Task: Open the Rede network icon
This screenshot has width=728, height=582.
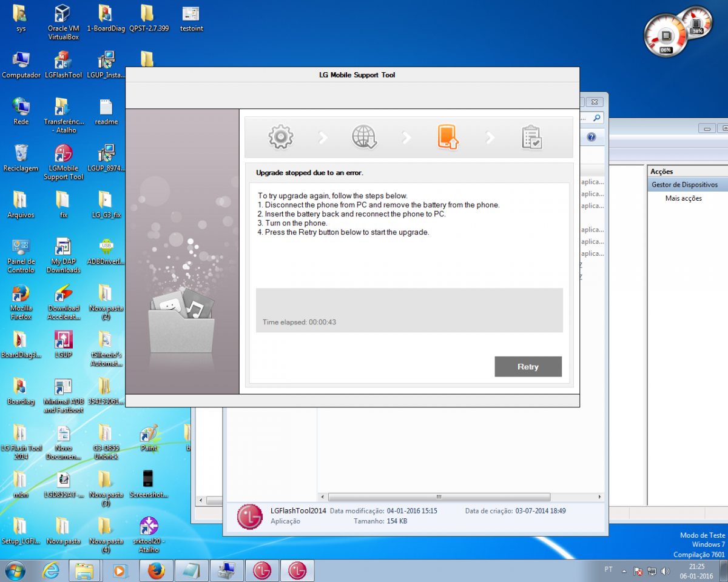Action: (21, 111)
